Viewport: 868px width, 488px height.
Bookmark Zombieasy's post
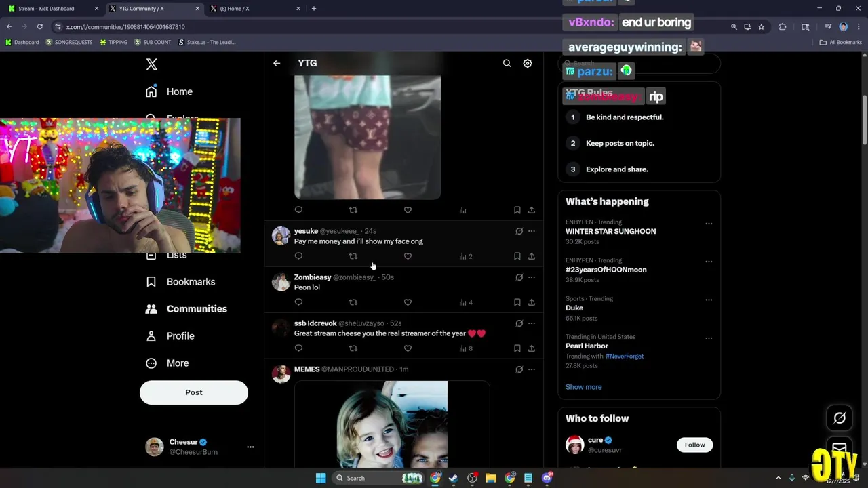tap(517, 302)
